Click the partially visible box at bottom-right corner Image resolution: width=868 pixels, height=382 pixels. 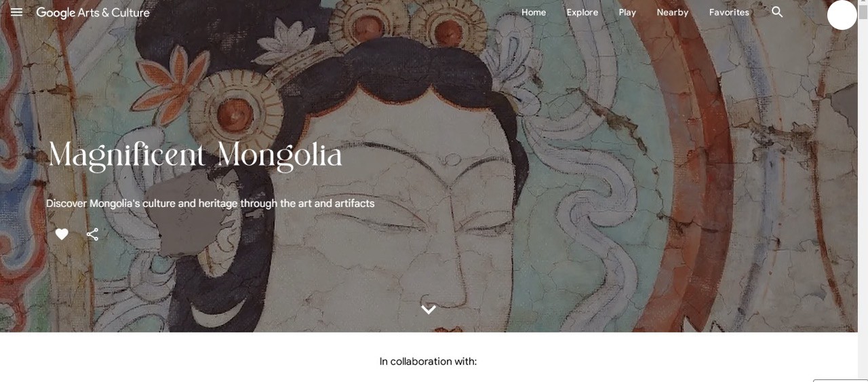click(x=840, y=381)
